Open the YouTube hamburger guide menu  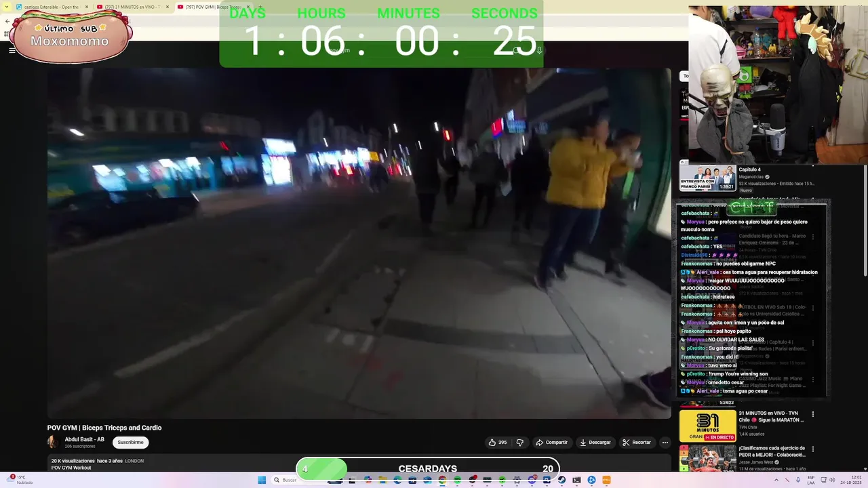pyautogui.click(x=12, y=50)
